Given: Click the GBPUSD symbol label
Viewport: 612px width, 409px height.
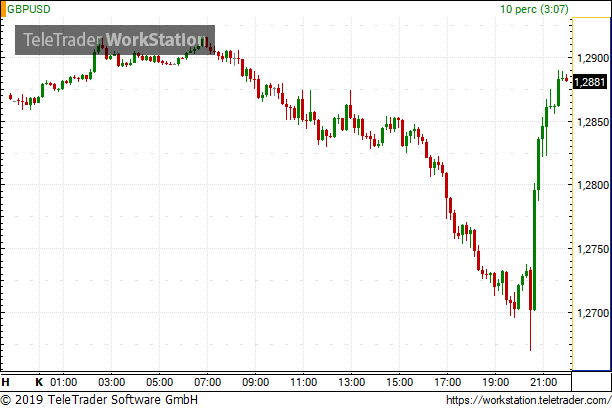Looking at the screenshot, I should click(29, 9).
